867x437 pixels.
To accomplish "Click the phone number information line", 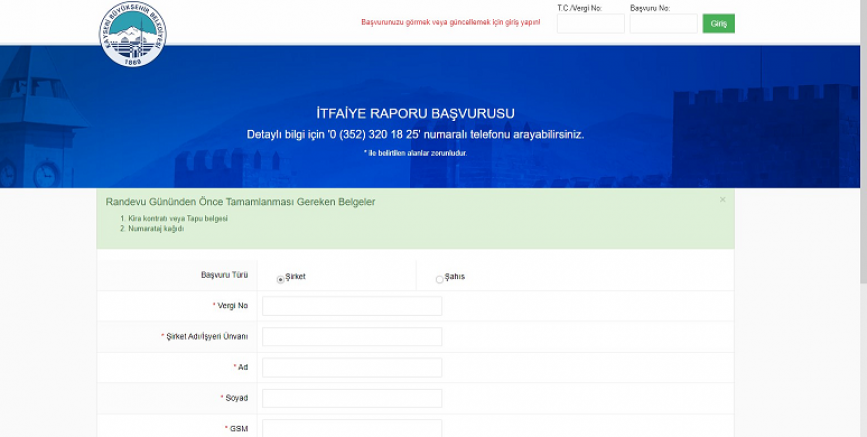I will [x=414, y=134].
